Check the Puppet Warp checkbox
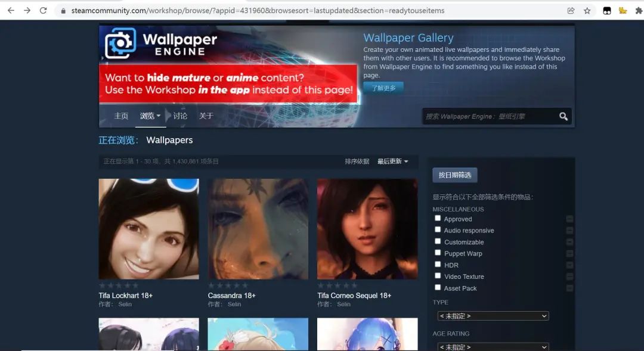 [438, 253]
